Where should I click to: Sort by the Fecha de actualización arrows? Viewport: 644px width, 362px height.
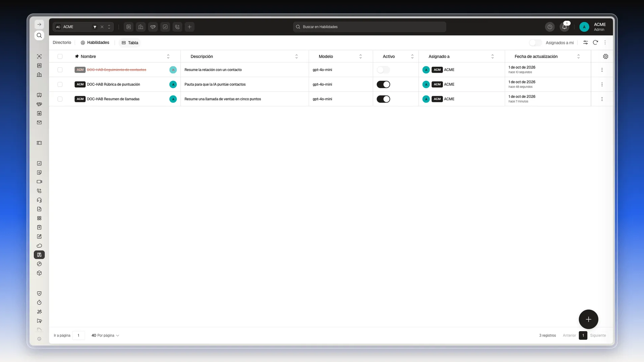click(578, 56)
